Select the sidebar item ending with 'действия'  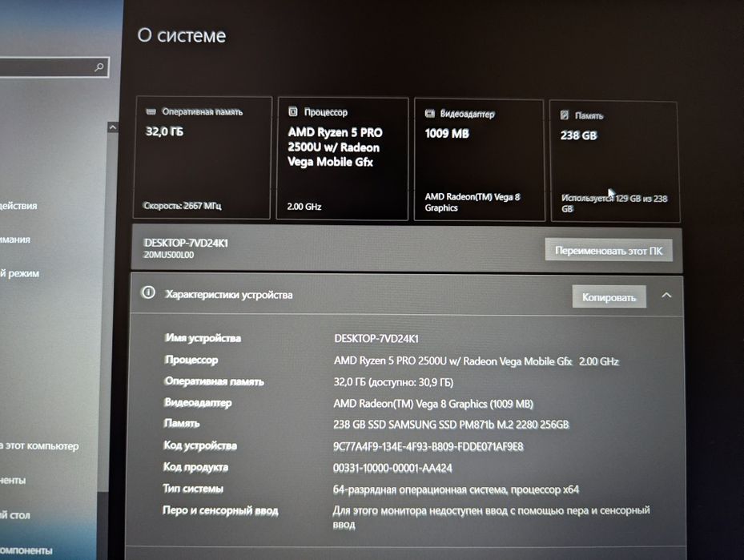click(x=18, y=206)
